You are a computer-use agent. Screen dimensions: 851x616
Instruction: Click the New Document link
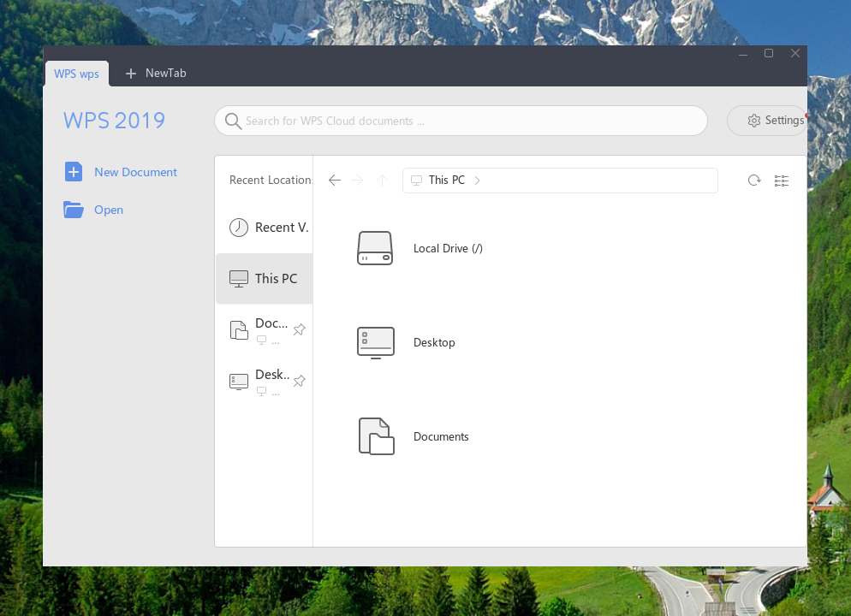(135, 172)
